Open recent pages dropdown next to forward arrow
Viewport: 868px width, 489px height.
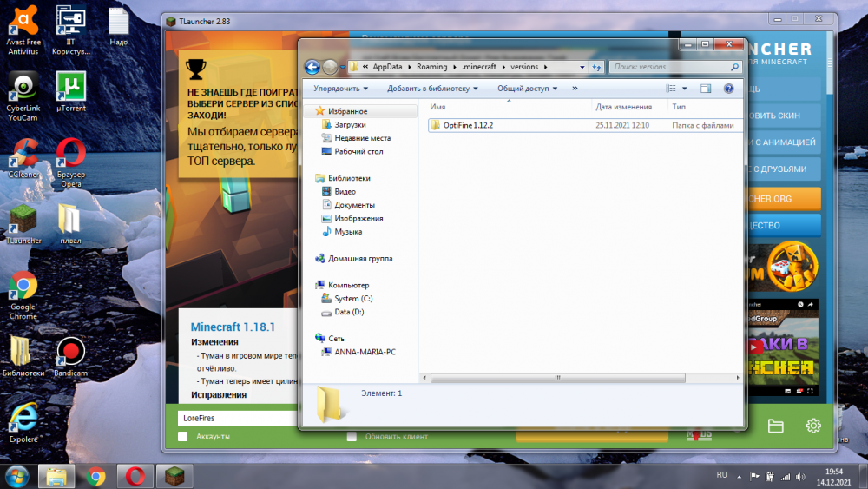[343, 67]
